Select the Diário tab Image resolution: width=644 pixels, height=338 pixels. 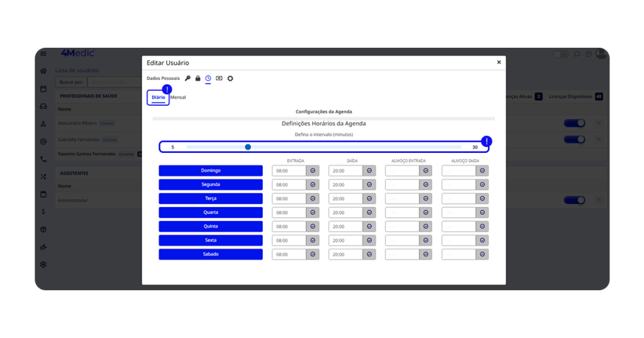(158, 98)
